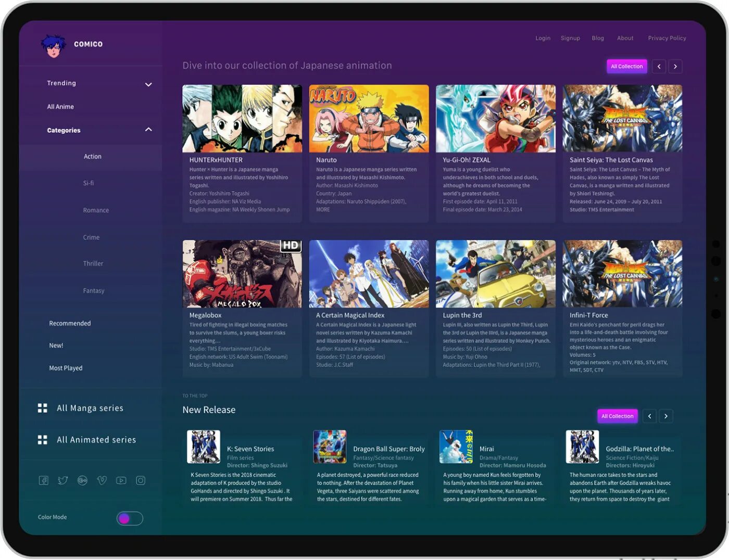This screenshot has height=560, width=729.
Task: Open K: Seven Stories cover thumbnail
Action: pyautogui.click(x=204, y=447)
